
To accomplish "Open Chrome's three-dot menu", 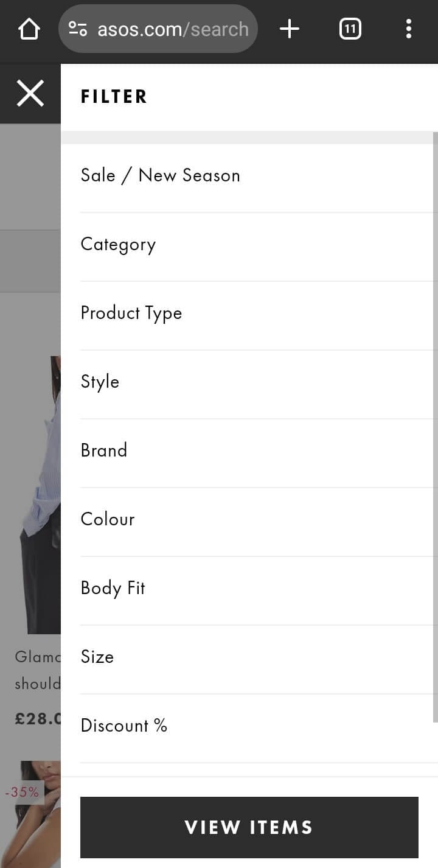I will click(x=408, y=28).
